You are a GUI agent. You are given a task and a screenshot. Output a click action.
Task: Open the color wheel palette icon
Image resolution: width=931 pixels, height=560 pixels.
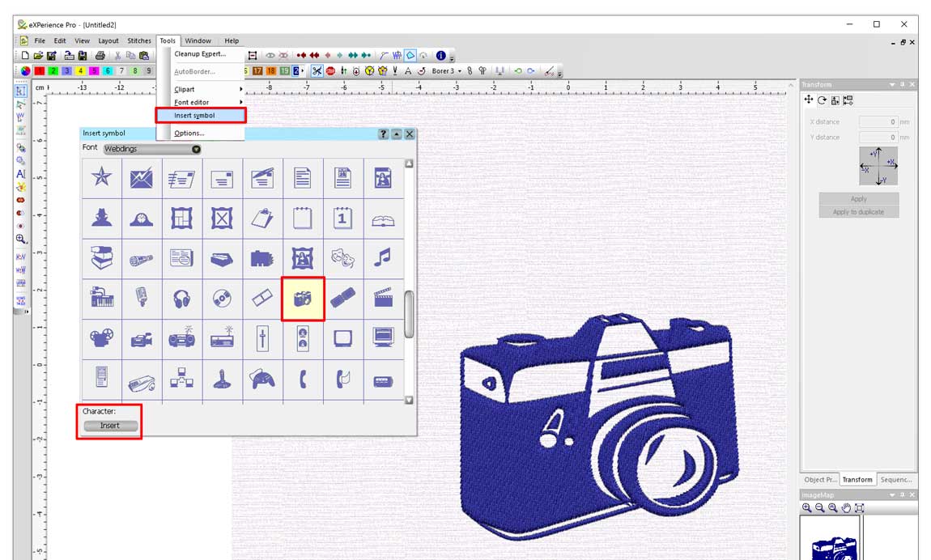[x=25, y=70]
